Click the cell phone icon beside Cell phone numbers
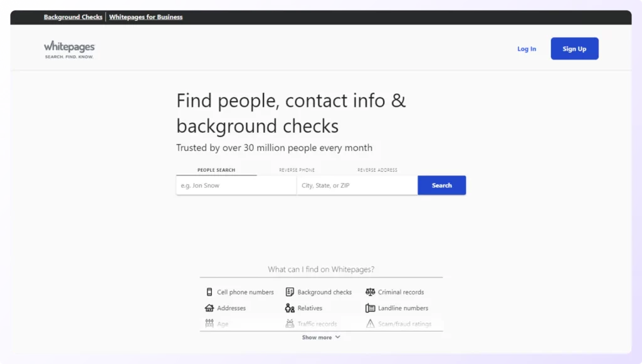Screen dimensions: 642x364 209,291
